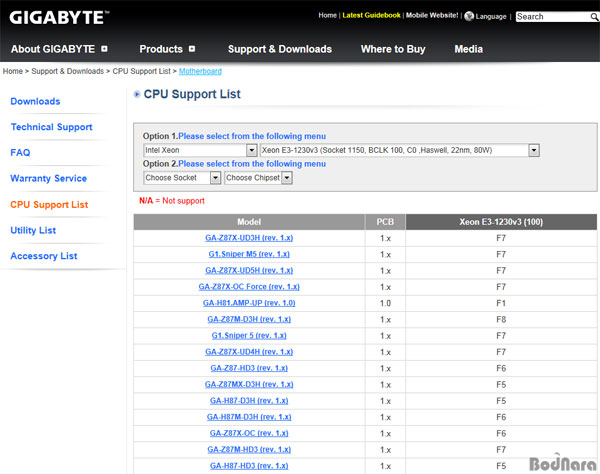Screen dimensions: 600x474
Task: Open G1.Sniper M5 (rev. 1.x) link
Action: 249,254
